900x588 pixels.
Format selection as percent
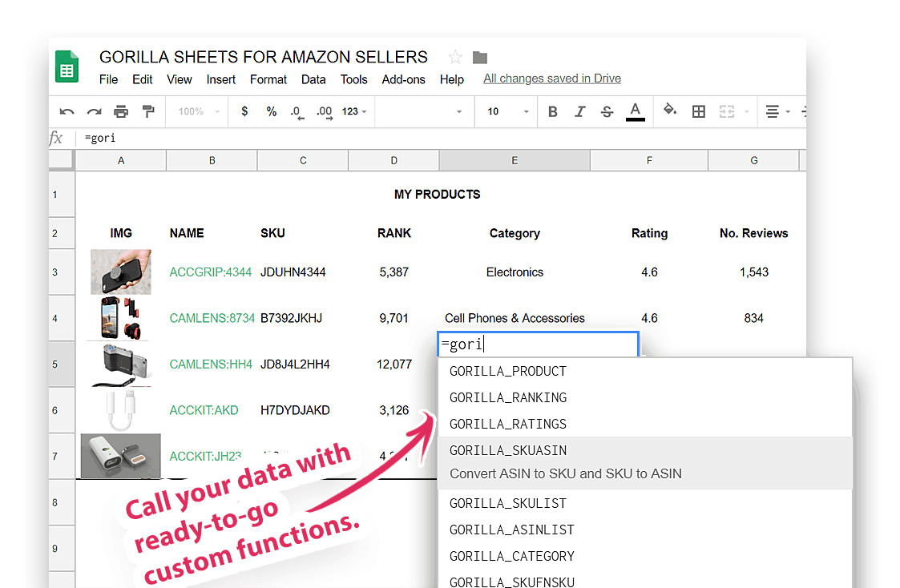click(x=271, y=111)
